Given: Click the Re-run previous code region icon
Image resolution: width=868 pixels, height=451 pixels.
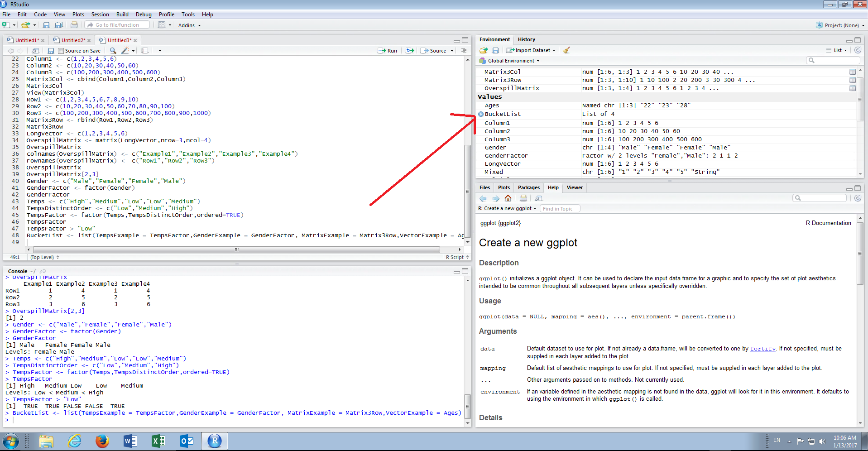Looking at the screenshot, I should point(410,51).
